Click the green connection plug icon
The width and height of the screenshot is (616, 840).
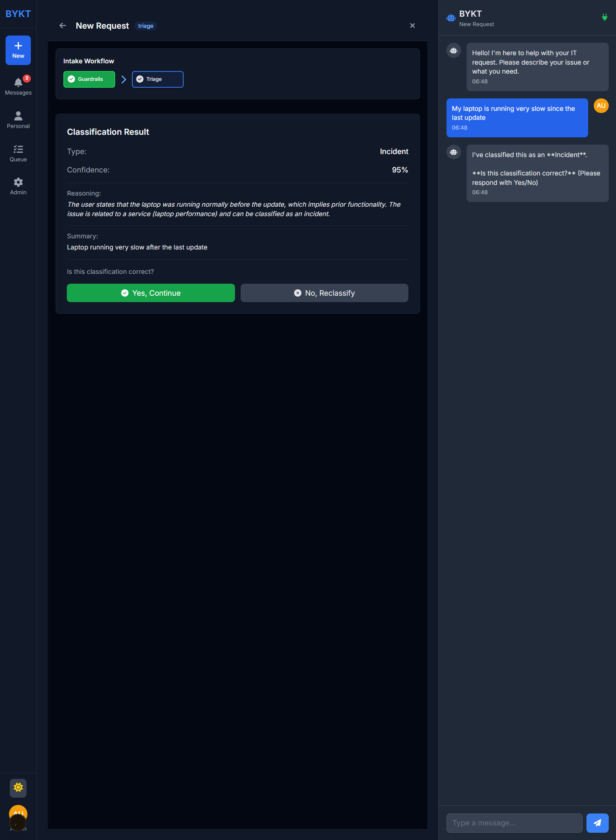[604, 18]
